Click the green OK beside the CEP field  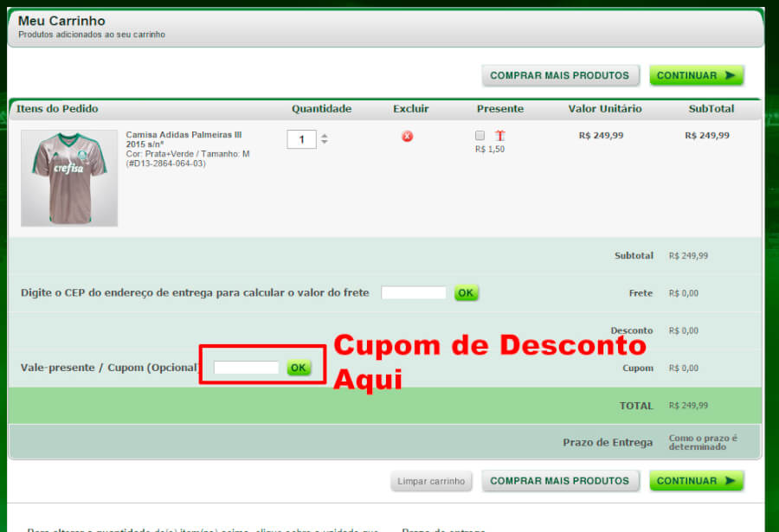(x=466, y=292)
